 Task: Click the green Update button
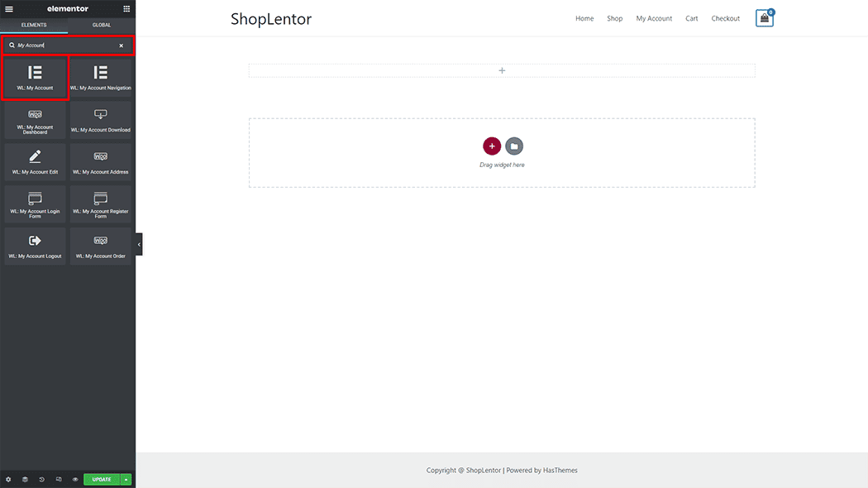(102, 479)
